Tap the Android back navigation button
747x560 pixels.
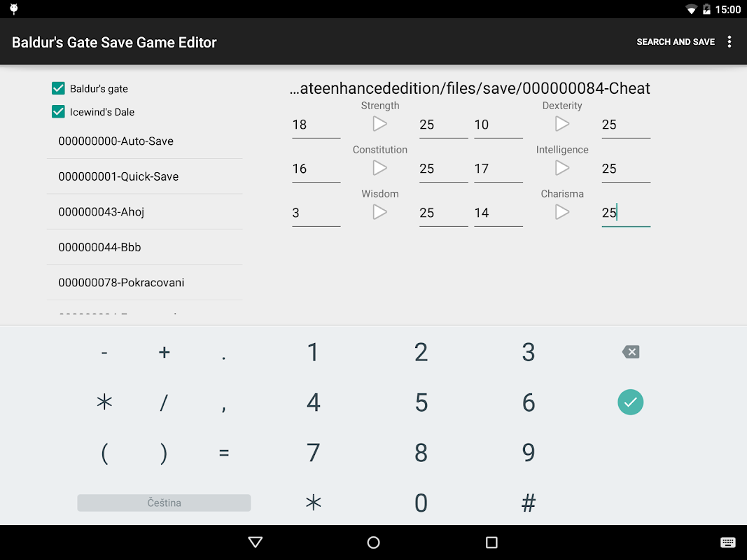pos(256,542)
